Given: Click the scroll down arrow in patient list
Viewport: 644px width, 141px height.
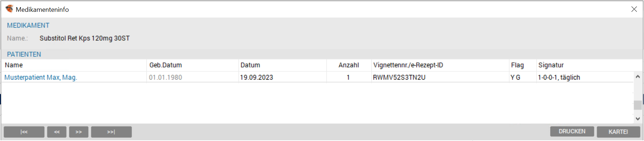Looking at the screenshot, I should click(638, 119).
